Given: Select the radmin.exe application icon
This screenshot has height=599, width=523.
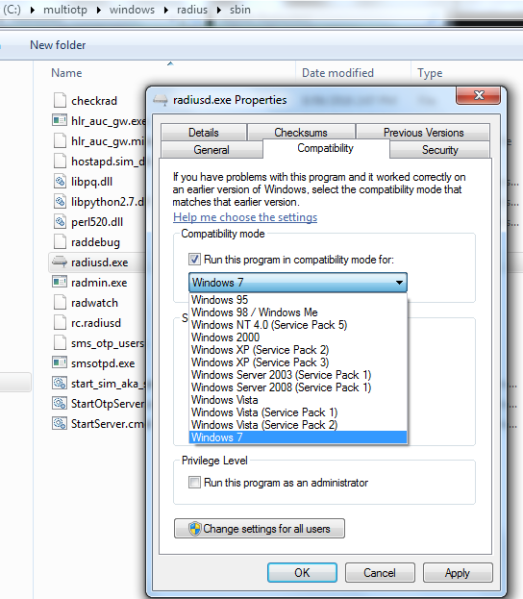Looking at the screenshot, I should (x=60, y=282).
